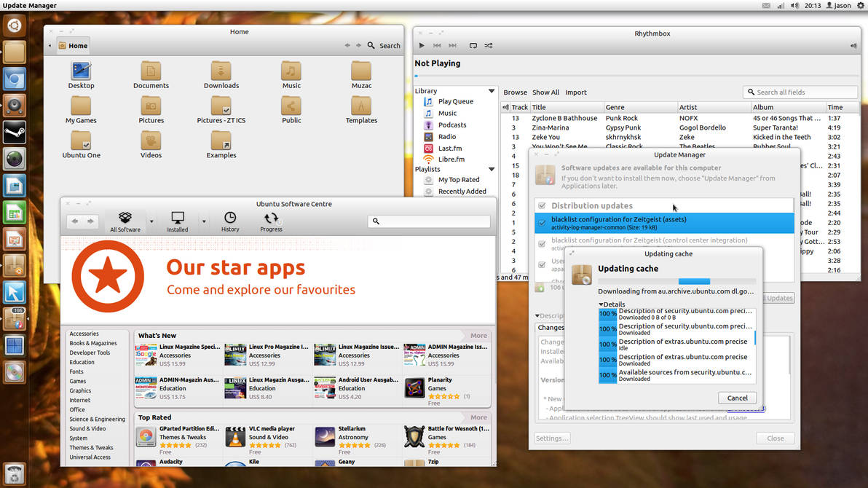Screen dimensions: 868x488
Task: Click More next to What's New
Action: [x=478, y=336]
